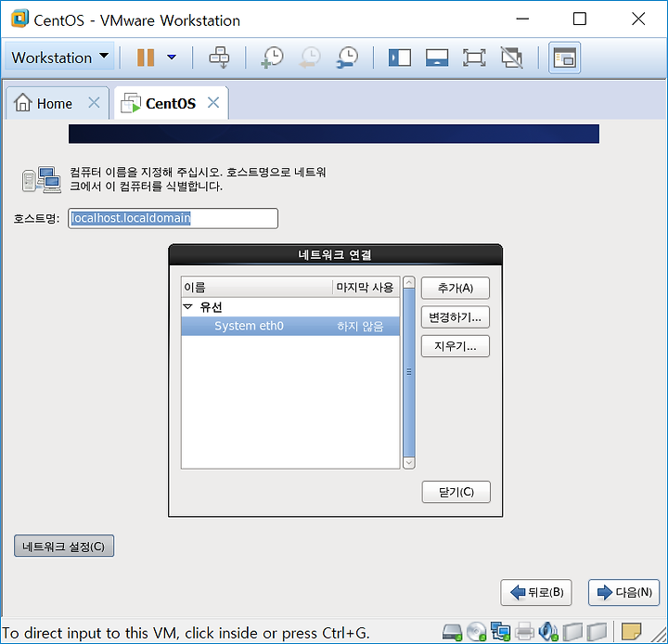Click the 추가(A) button
Viewport: 668px width, 644px height.
(x=456, y=288)
